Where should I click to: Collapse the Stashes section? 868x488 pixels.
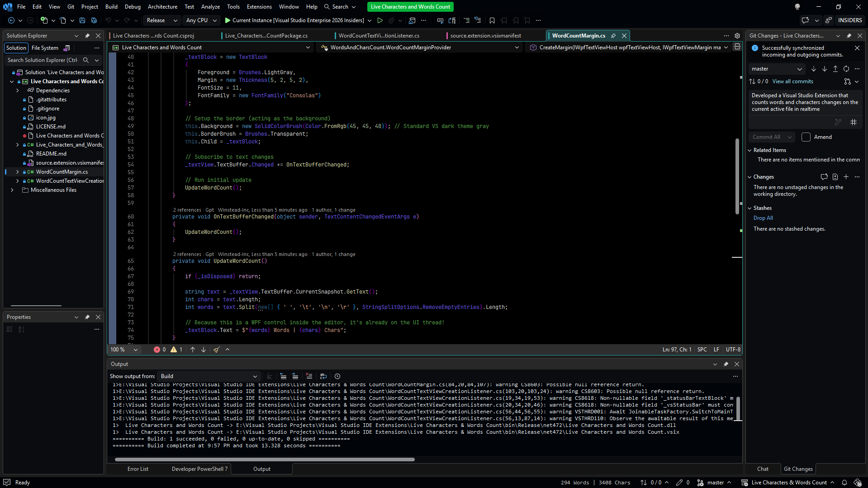(749, 208)
